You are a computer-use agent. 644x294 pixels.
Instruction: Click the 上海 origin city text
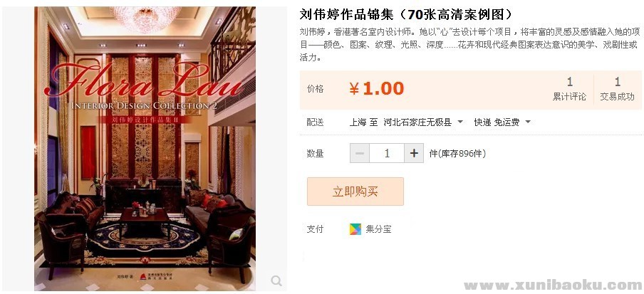click(x=358, y=122)
